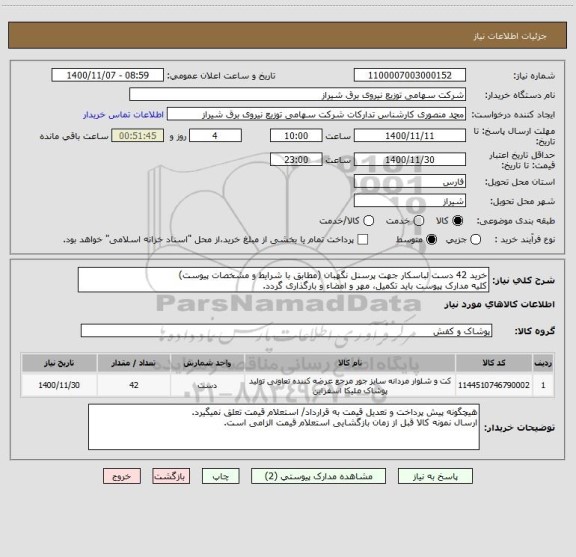
Task: Select the خدمت radio option
Action: (x=419, y=221)
